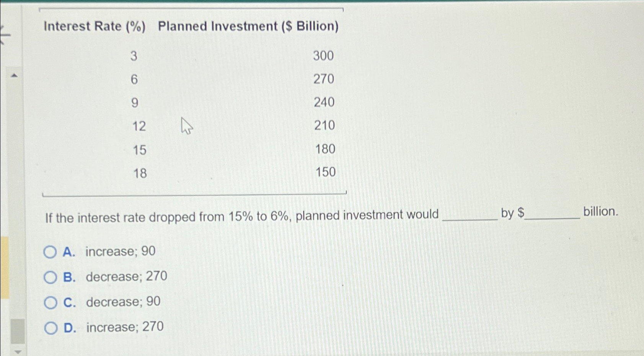Click the radio circle next to option D
Image resolution: width=644 pixels, height=356 pixels.
point(50,327)
